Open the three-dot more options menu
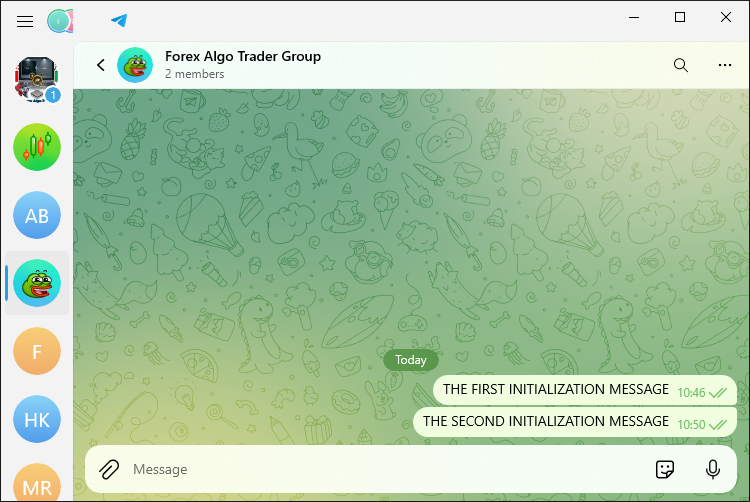 tap(725, 65)
